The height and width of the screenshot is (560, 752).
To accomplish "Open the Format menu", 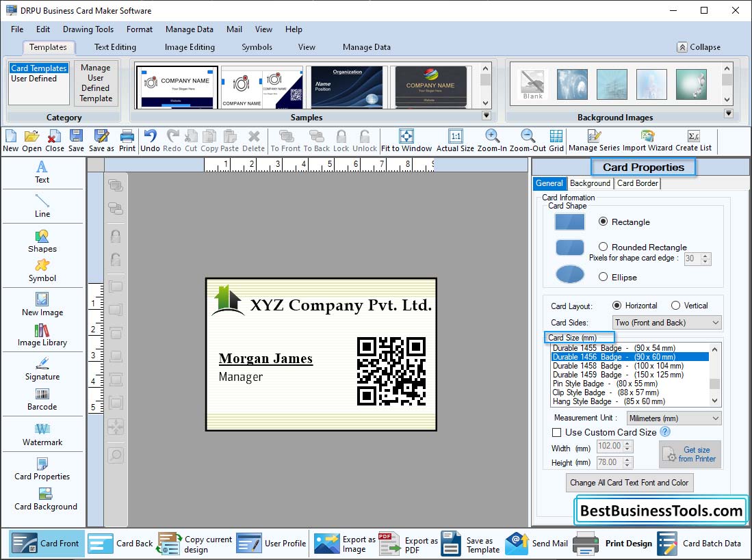I will click(x=140, y=29).
